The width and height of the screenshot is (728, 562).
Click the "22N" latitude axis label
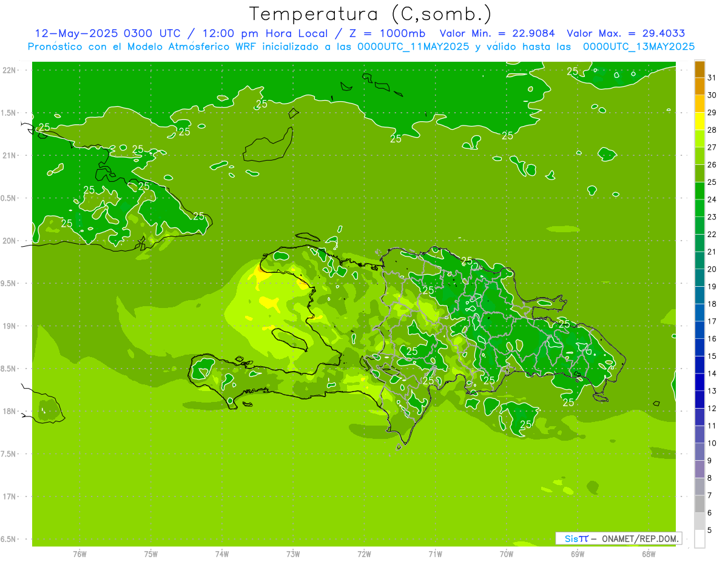(x=9, y=70)
